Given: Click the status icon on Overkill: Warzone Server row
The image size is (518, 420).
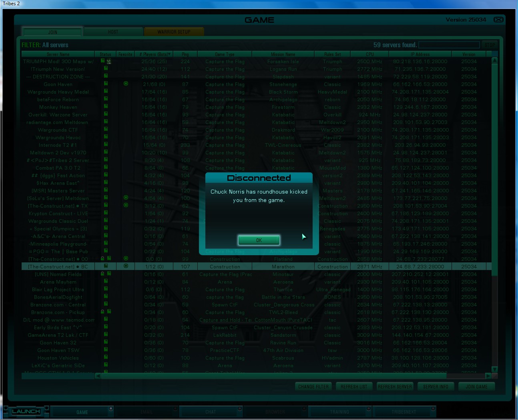Looking at the screenshot, I should coord(106,114).
